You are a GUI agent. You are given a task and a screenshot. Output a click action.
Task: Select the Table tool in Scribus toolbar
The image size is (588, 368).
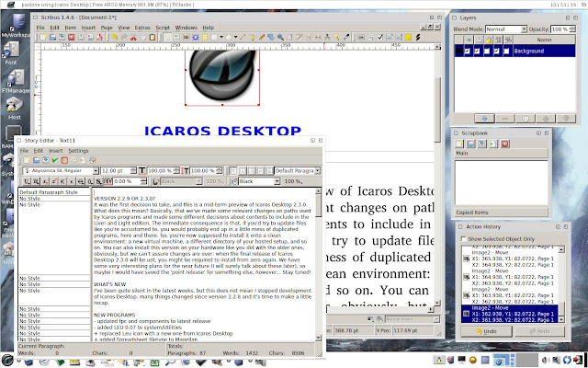coord(205,37)
